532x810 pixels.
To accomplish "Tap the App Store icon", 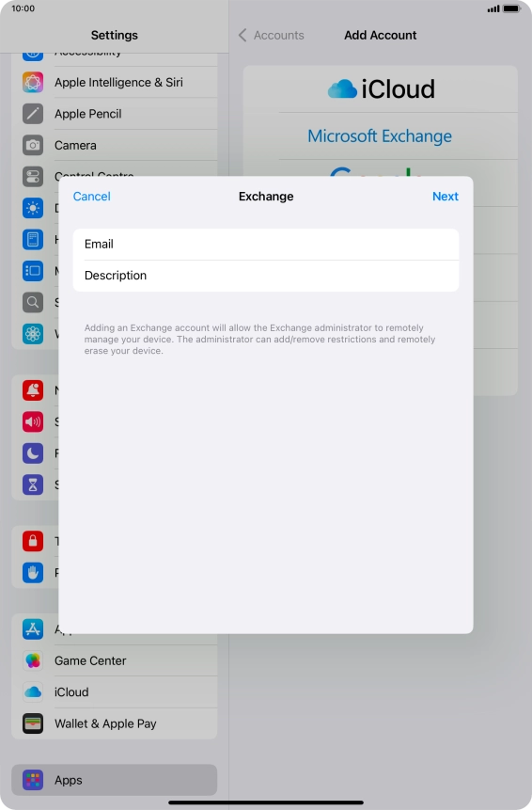I will 33,629.
